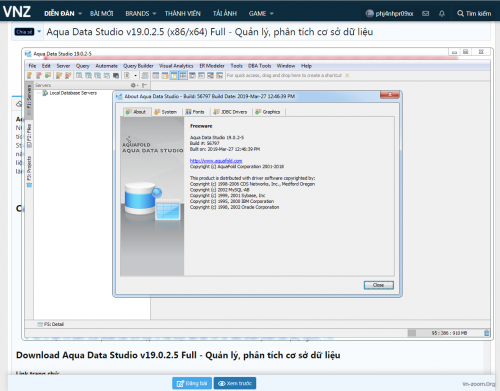Expand the GAME dropdown arrow

point(272,14)
